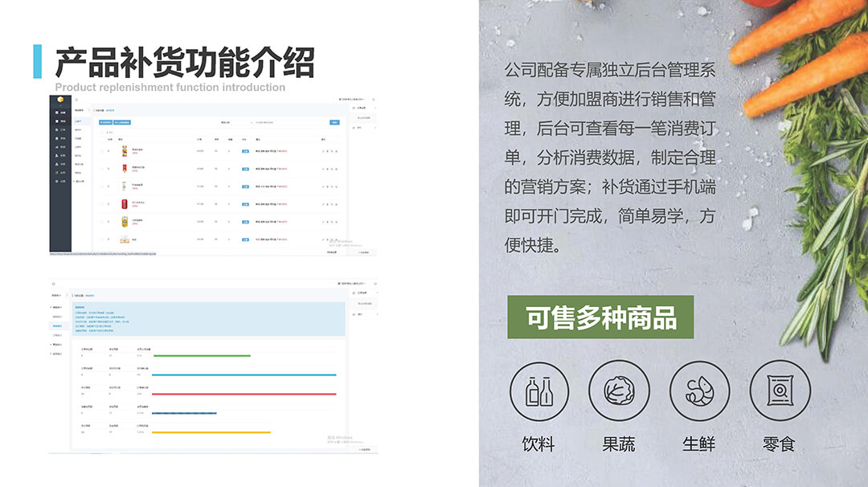Click the blue search button right of search box

334,122
